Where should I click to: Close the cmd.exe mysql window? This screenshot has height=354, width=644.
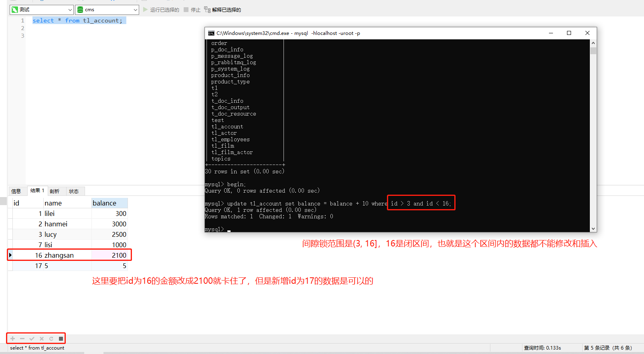point(587,33)
